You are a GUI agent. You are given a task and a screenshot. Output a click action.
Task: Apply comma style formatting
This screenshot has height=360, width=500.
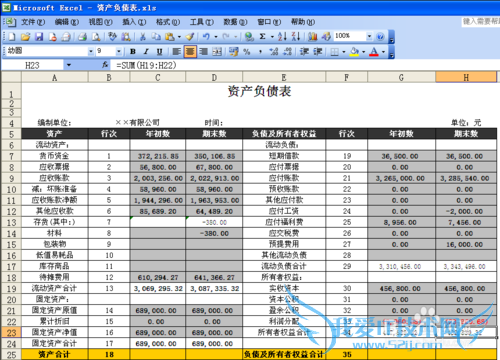point(260,51)
